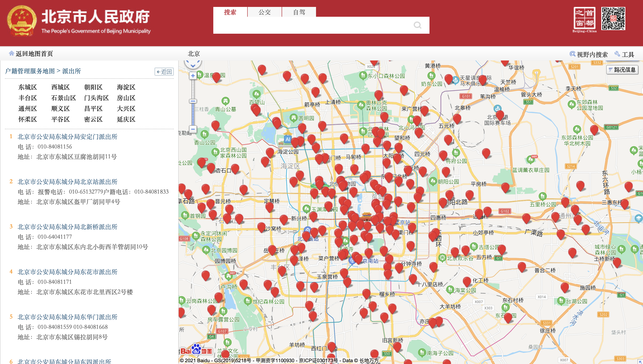Viewport: 643px width, 364px height.
Task: Filter by 延庆区 district
Action: 126,119
